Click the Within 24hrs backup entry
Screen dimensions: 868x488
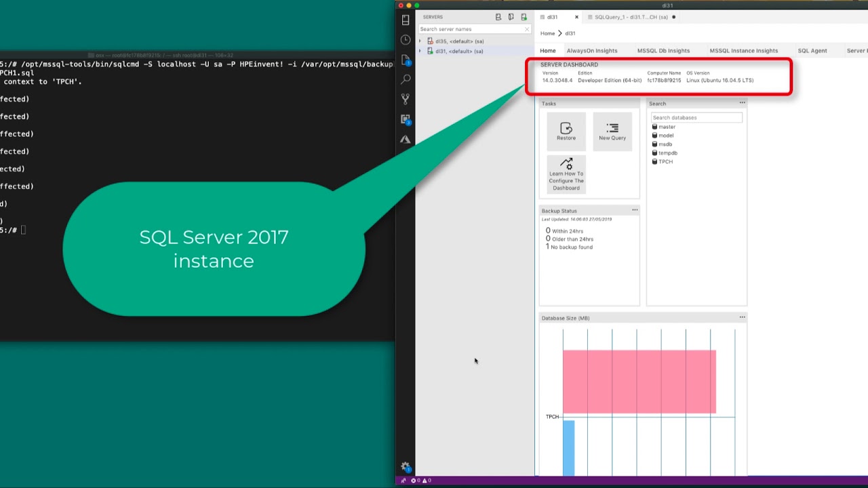[564, 231]
